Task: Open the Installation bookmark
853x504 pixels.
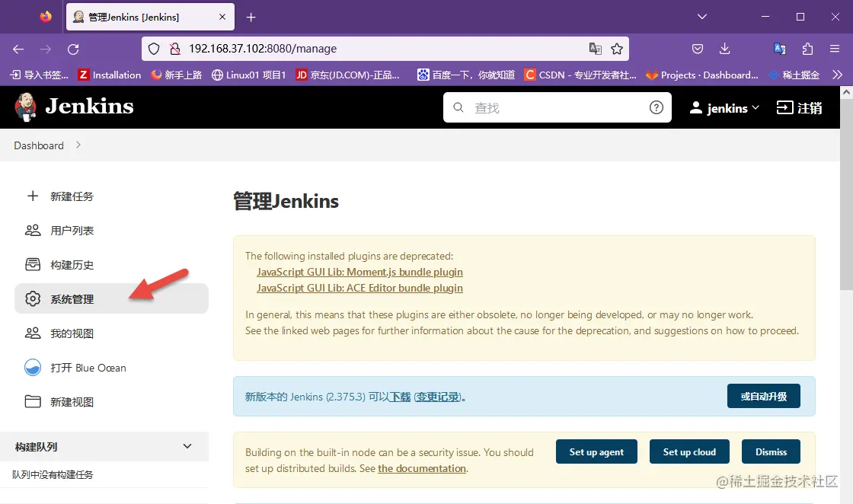Action: (x=110, y=75)
